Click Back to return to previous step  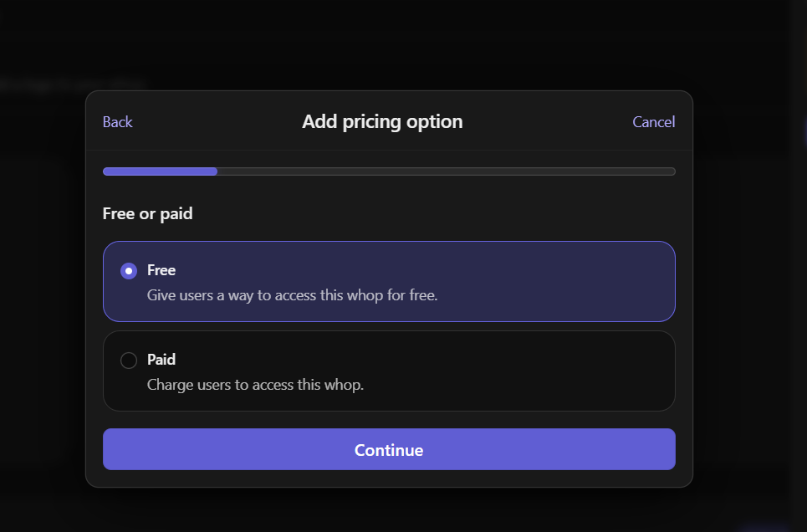pyautogui.click(x=117, y=121)
